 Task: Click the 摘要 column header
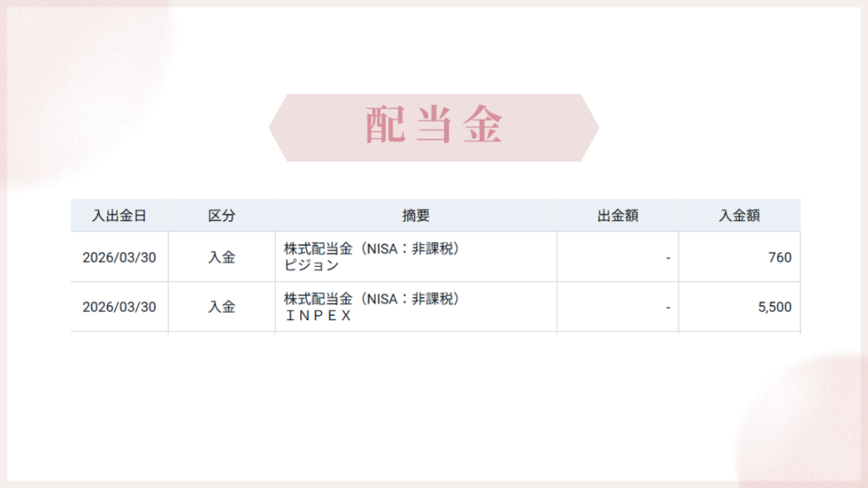tap(415, 216)
